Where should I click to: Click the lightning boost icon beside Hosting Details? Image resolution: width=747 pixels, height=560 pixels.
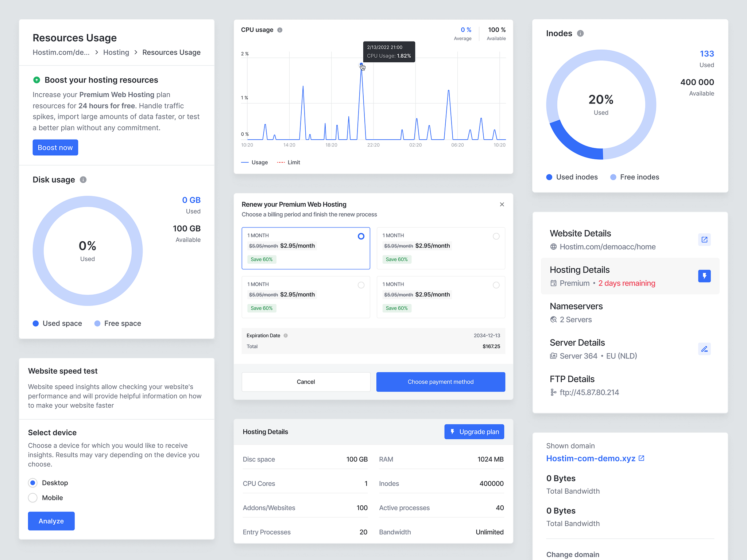(704, 276)
